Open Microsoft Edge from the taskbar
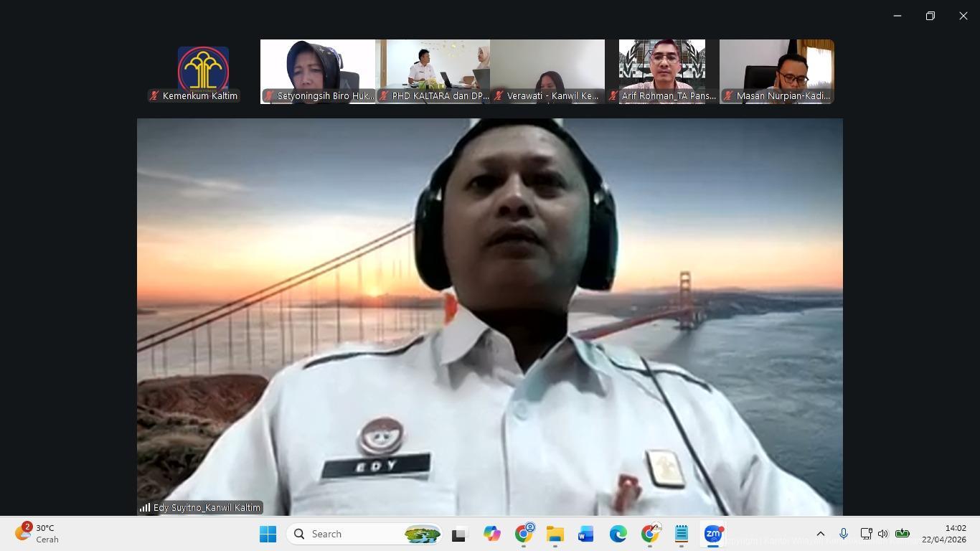Screen dimensions: 980x551 pos(618,534)
